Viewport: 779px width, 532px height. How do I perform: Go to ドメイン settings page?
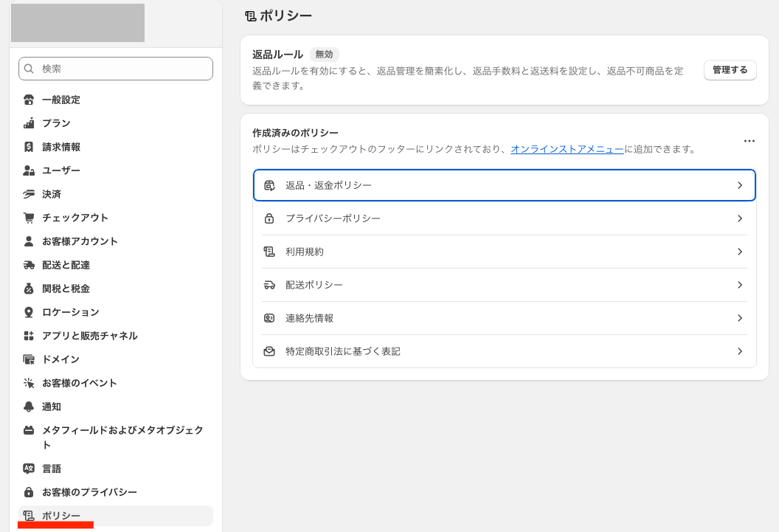[60, 359]
